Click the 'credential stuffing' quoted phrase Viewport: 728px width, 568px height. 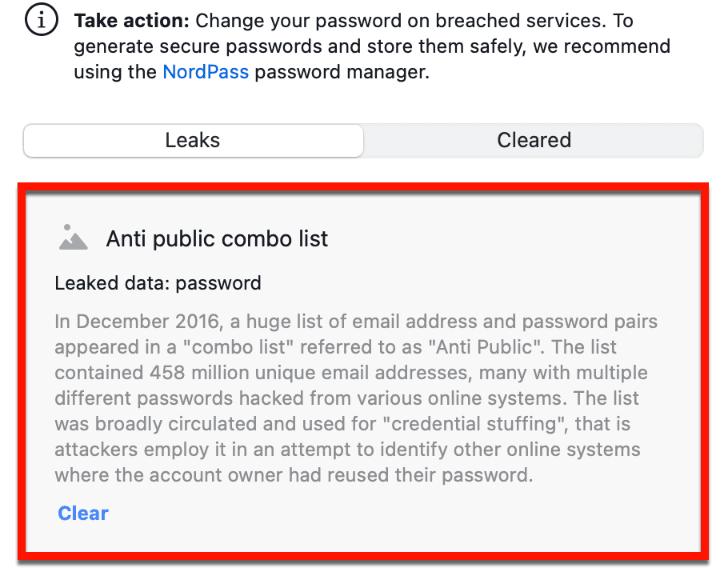(x=475, y=424)
